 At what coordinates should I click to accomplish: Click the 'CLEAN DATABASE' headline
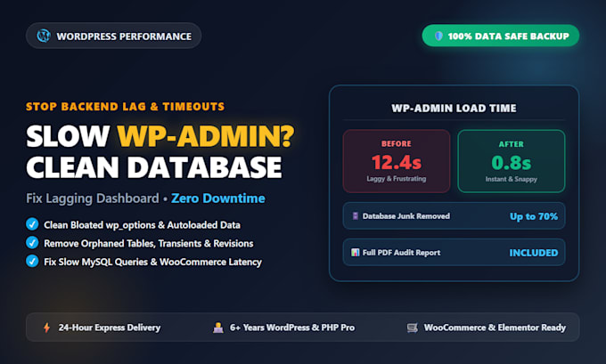pyautogui.click(x=154, y=167)
